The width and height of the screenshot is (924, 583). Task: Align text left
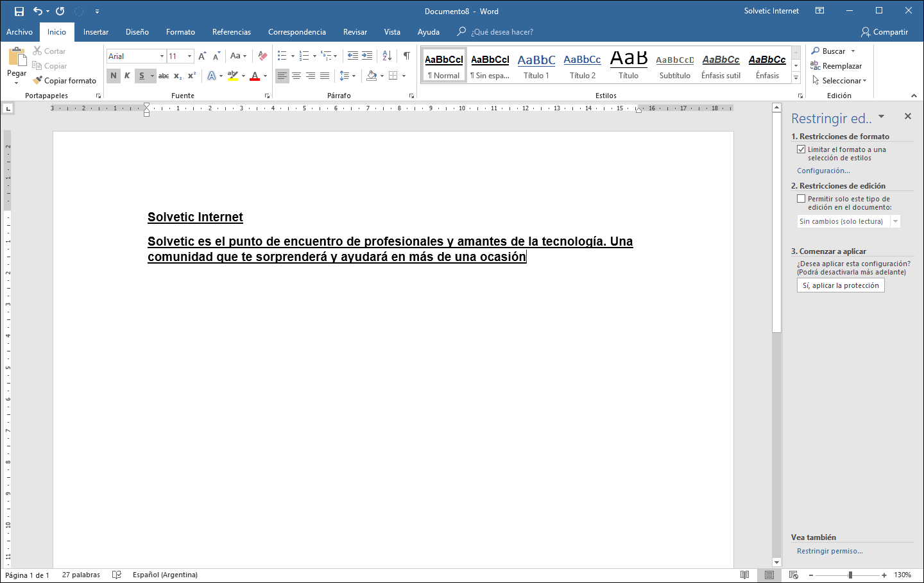pyautogui.click(x=282, y=76)
